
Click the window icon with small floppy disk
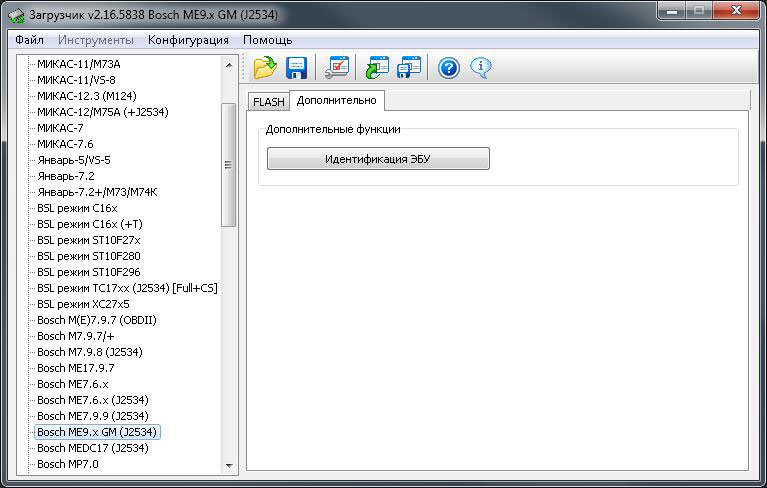click(409, 68)
